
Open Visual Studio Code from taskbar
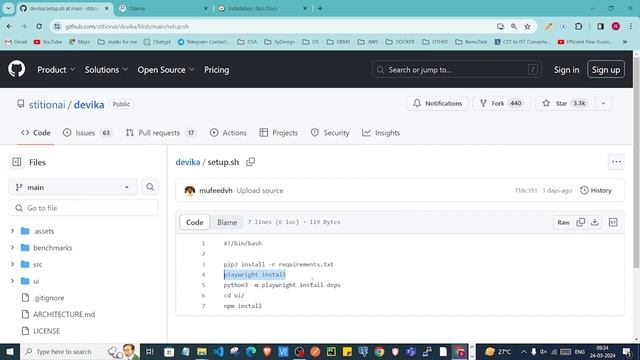pyautogui.click(x=218, y=351)
